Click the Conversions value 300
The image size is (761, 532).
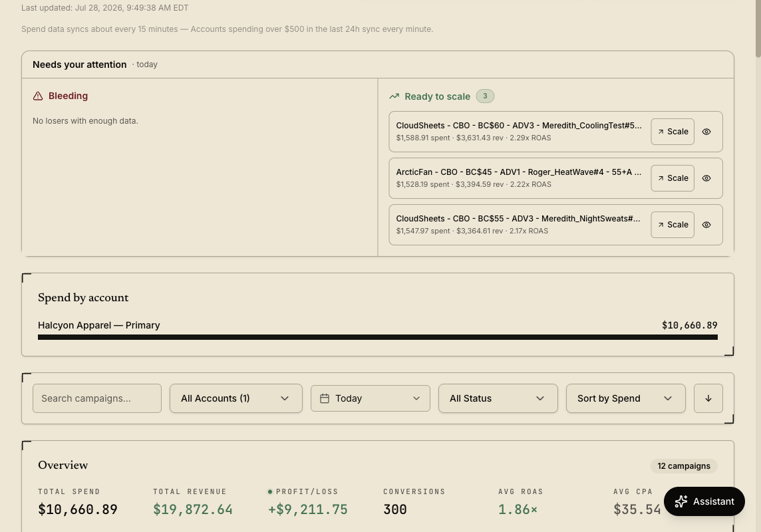(395, 509)
